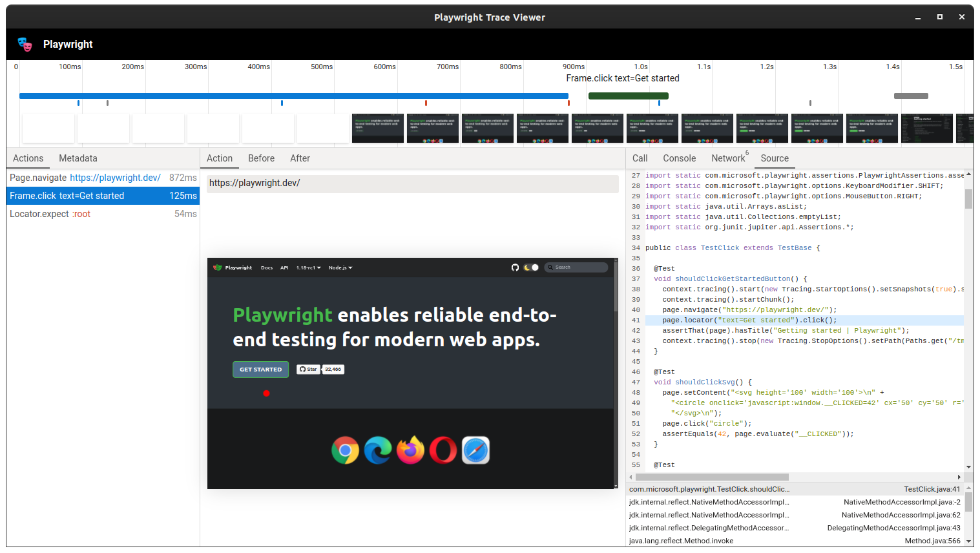This screenshot has height=553, width=980.
Task: Click stack frame NativeMethodAccessorImpl.java:62
Action: (x=795, y=515)
